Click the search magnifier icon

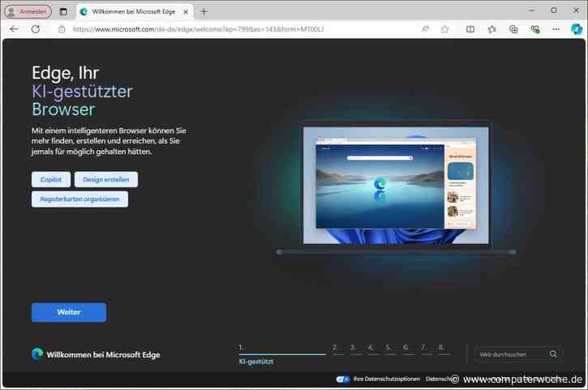point(553,354)
